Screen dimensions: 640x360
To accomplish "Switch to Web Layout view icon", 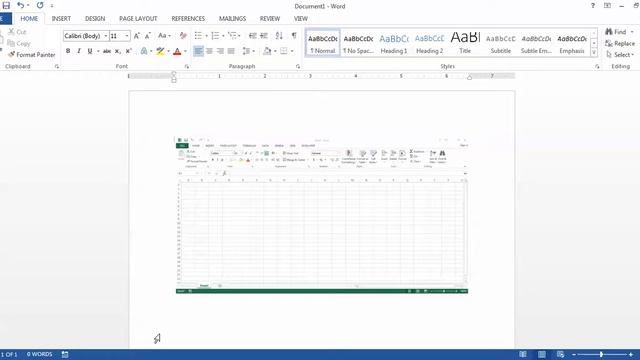I will tap(560, 354).
